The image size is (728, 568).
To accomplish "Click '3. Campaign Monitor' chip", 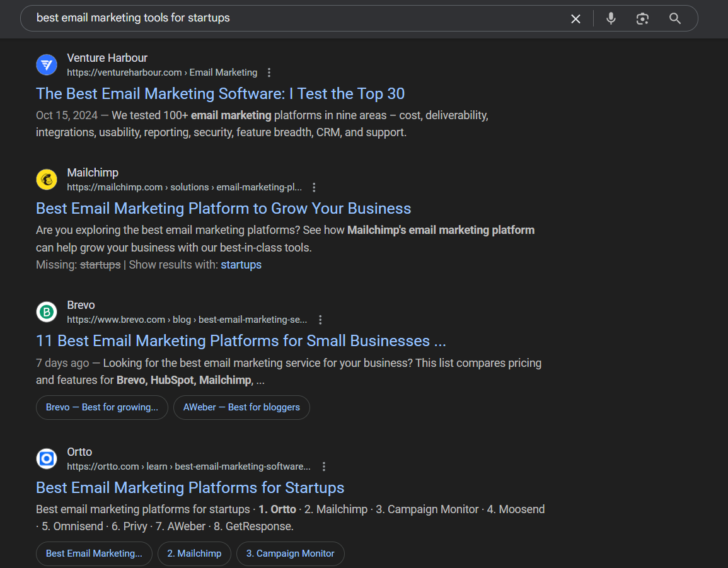I will click(290, 554).
